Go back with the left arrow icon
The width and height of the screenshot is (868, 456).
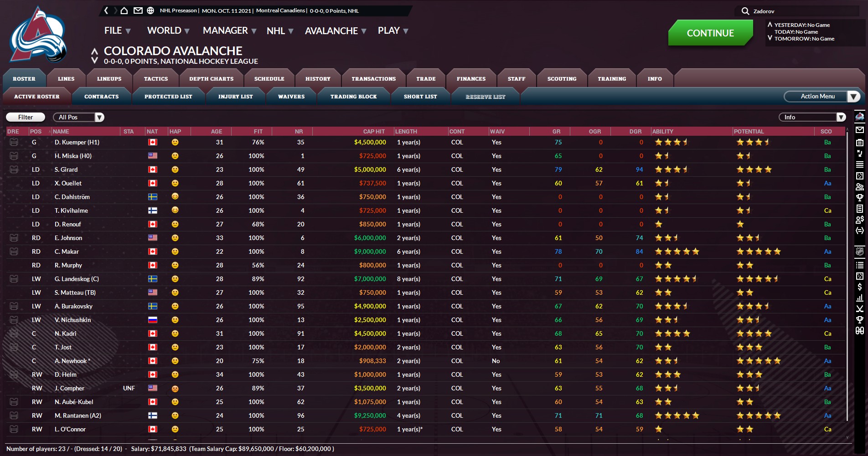[106, 10]
